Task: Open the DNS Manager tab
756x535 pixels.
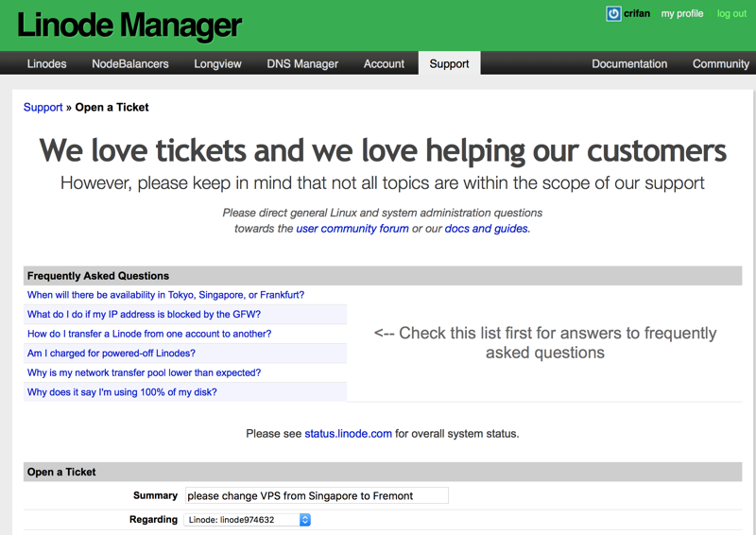Action: tap(302, 63)
